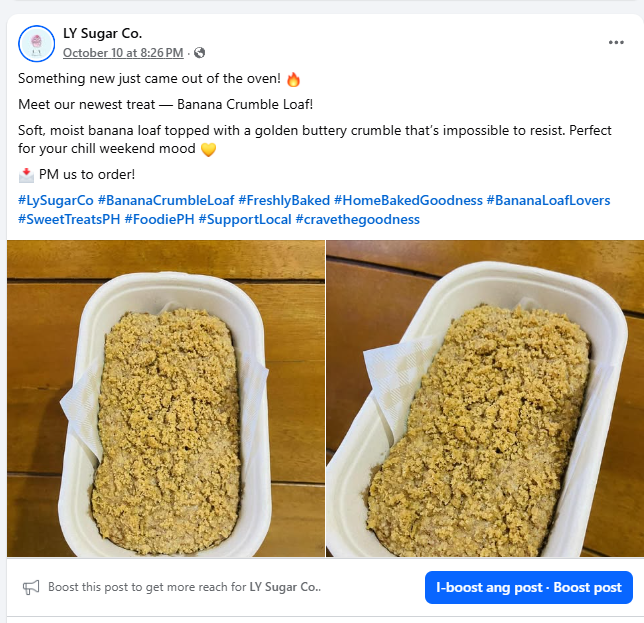644x623 pixels.
Task: Open the three-dot post options menu
Action: 616,42
